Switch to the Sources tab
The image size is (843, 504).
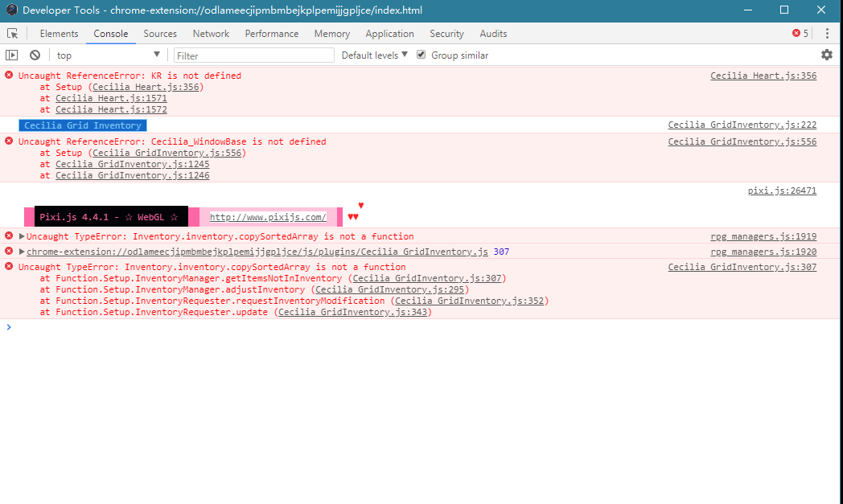160,33
